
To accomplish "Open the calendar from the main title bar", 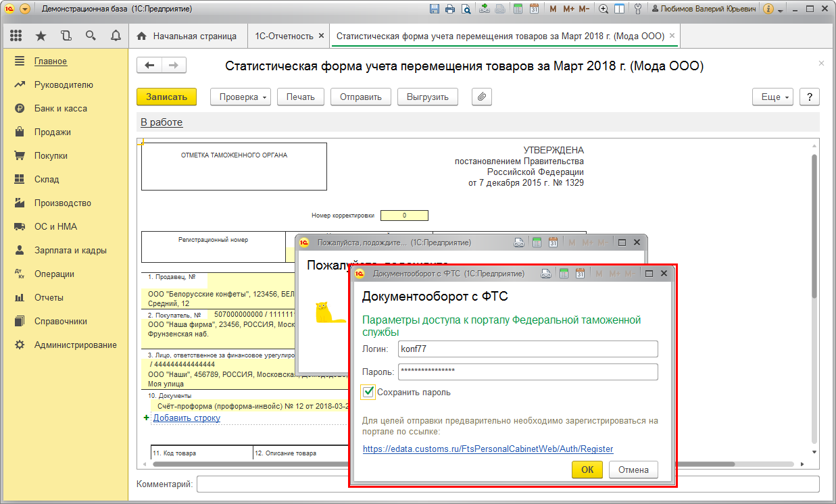I will tap(534, 9).
